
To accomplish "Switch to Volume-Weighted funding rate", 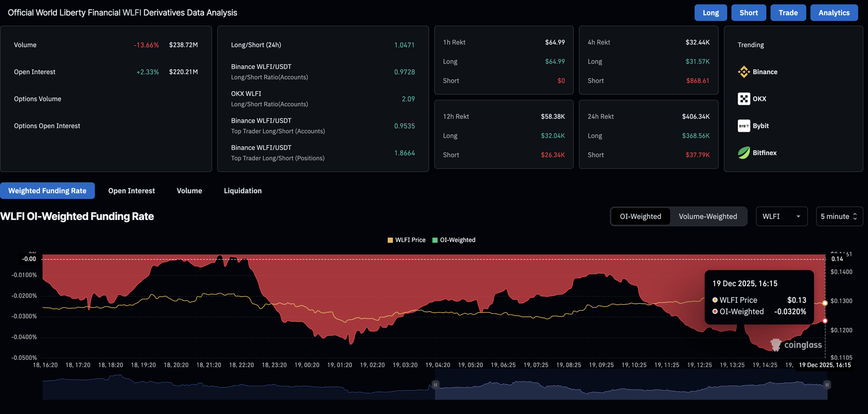I will point(708,216).
